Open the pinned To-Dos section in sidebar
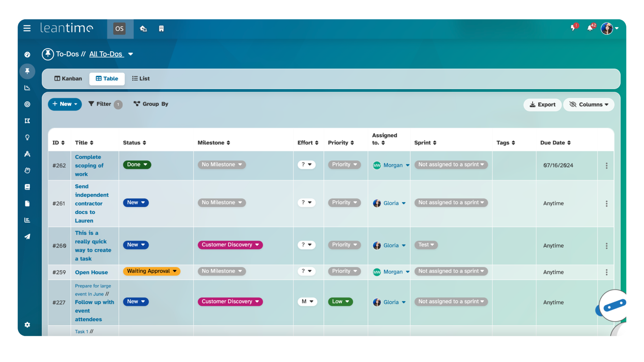The image size is (644, 362). point(27,71)
